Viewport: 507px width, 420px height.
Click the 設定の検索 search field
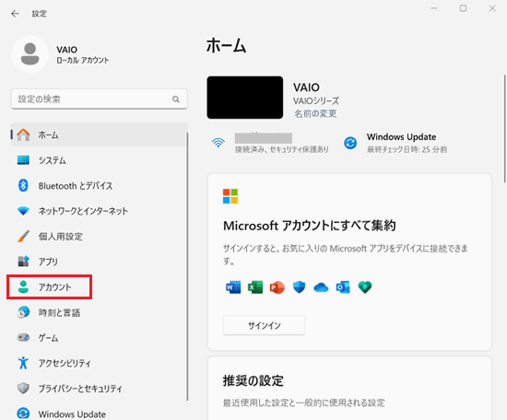click(100, 99)
